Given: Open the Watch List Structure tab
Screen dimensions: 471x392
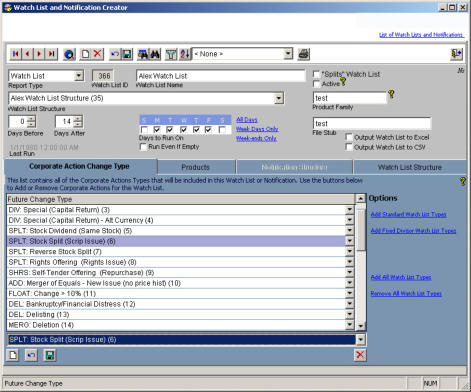Looking at the screenshot, I should tap(410, 167).
